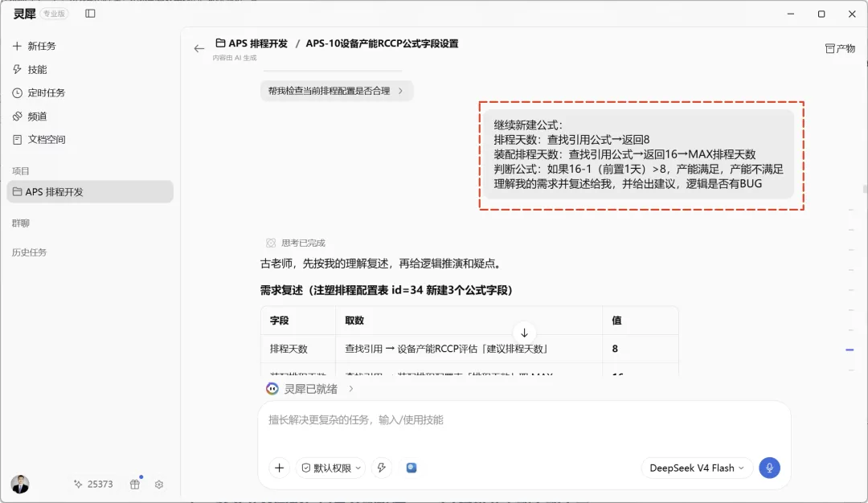This screenshot has height=503, width=868.
Task: Click the 排程天数 table cell
Action: [298, 349]
